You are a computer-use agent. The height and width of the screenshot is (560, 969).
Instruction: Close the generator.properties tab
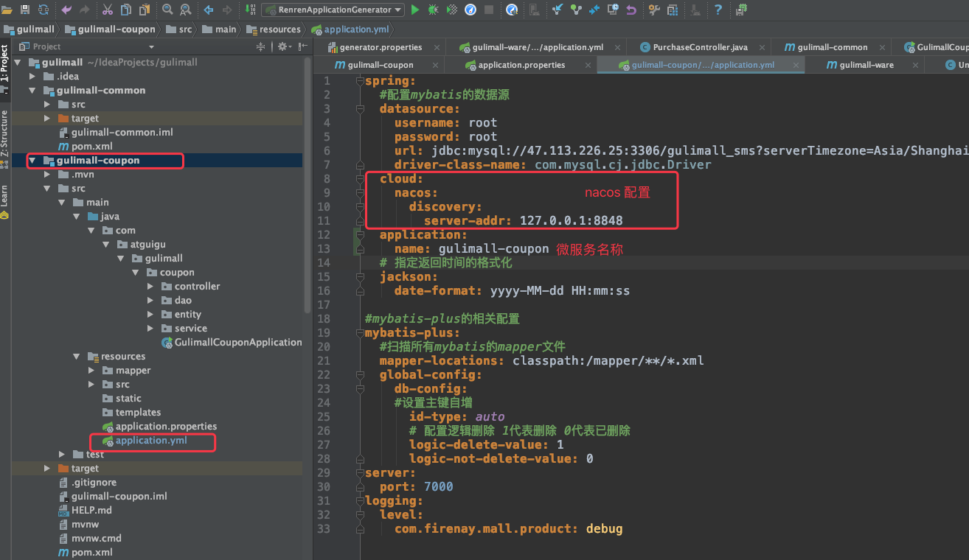[x=437, y=47]
